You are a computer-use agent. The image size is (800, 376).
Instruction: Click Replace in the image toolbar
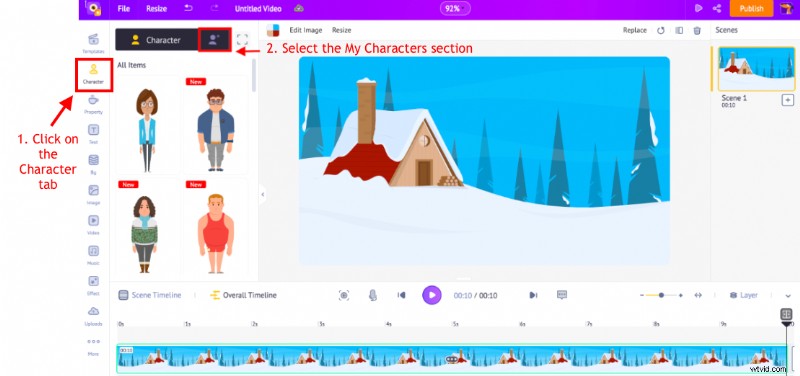click(635, 30)
